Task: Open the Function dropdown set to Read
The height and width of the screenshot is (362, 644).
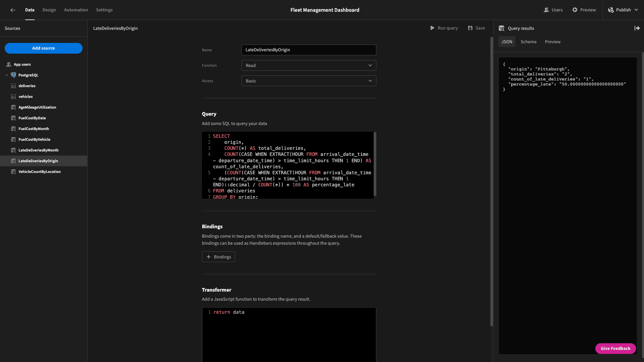Action: coord(309,65)
